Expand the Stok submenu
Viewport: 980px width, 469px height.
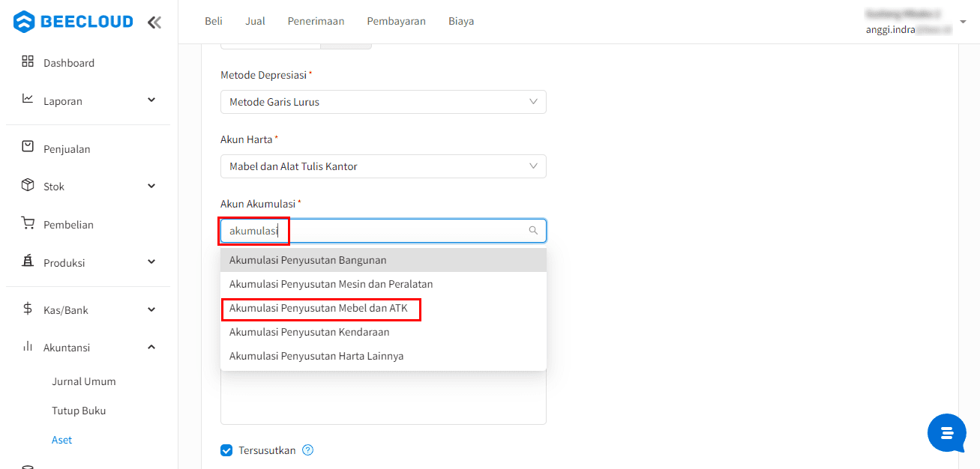pos(151,186)
